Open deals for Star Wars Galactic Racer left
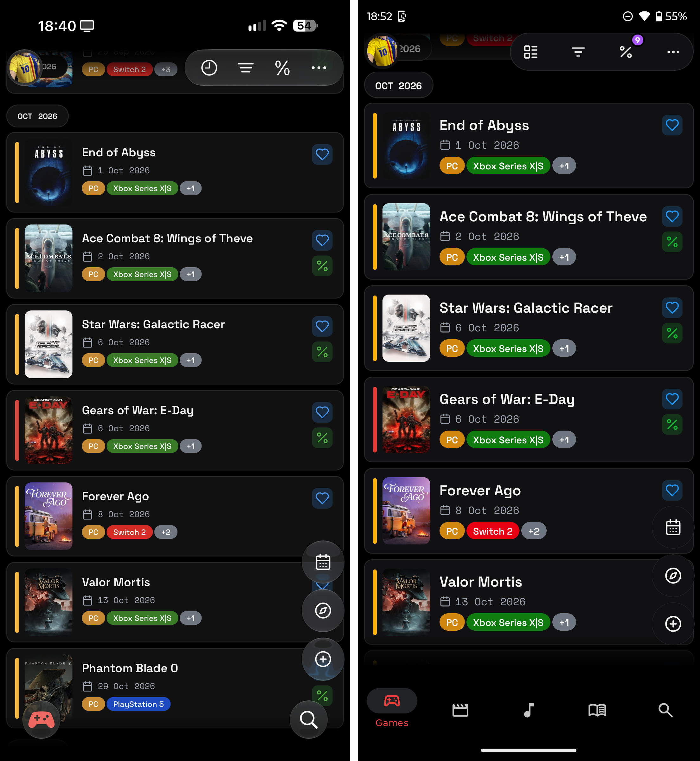Screen dimensions: 700x761 pyautogui.click(x=322, y=352)
